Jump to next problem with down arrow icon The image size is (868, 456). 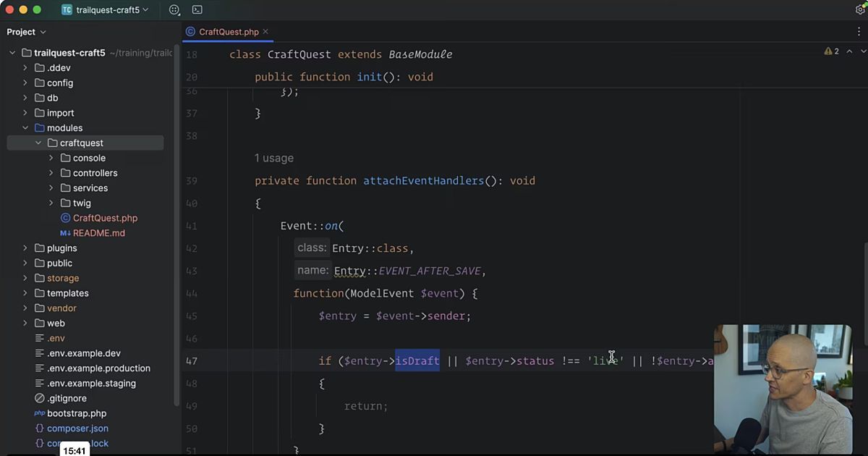click(x=863, y=51)
